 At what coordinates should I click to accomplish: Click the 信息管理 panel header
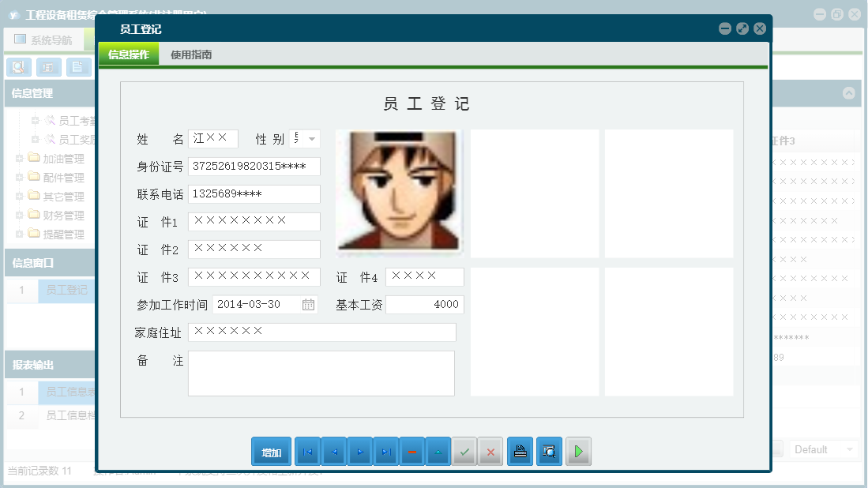(x=50, y=93)
